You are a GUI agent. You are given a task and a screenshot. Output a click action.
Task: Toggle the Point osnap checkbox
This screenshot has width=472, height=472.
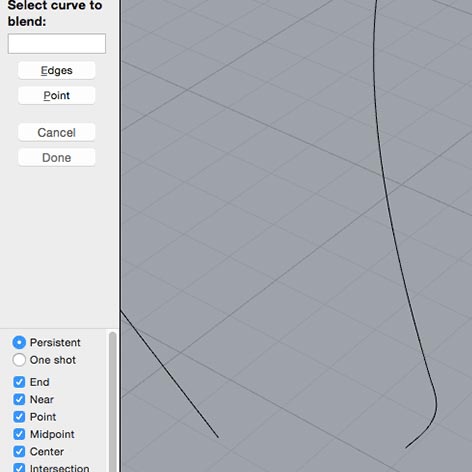pyautogui.click(x=19, y=417)
